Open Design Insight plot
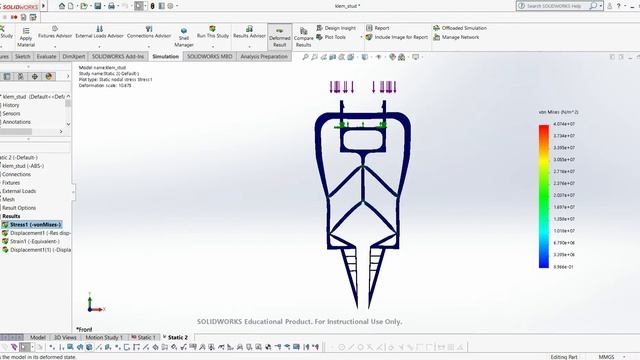 336,28
